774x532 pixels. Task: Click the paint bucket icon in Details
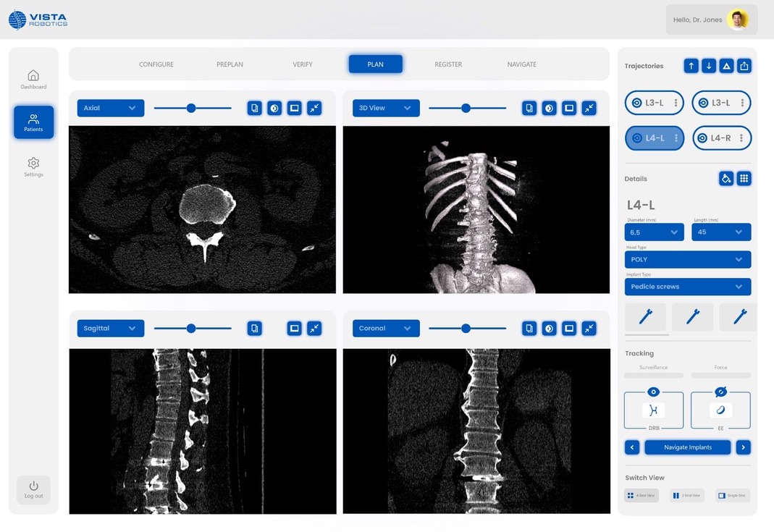pyautogui.click(x=726, y=179)
